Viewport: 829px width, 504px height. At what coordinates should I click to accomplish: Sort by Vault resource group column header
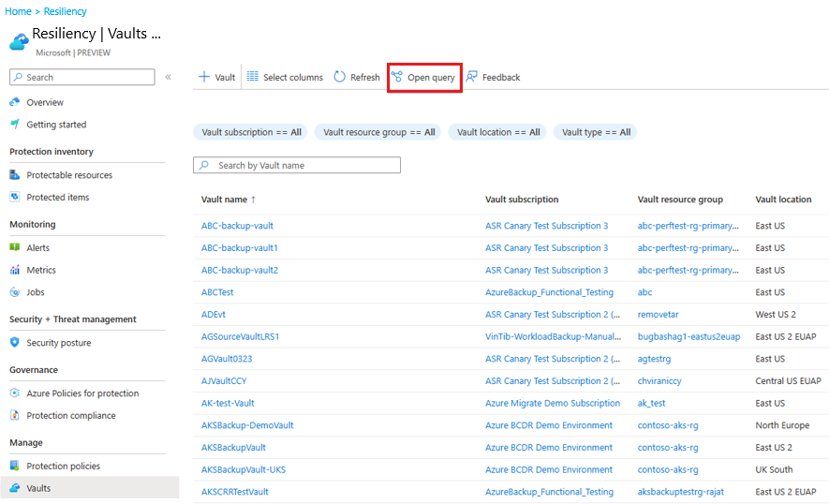point(680,200)
